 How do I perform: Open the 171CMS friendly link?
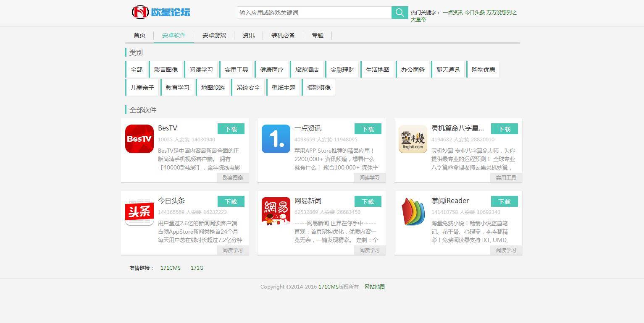point(171,268)
